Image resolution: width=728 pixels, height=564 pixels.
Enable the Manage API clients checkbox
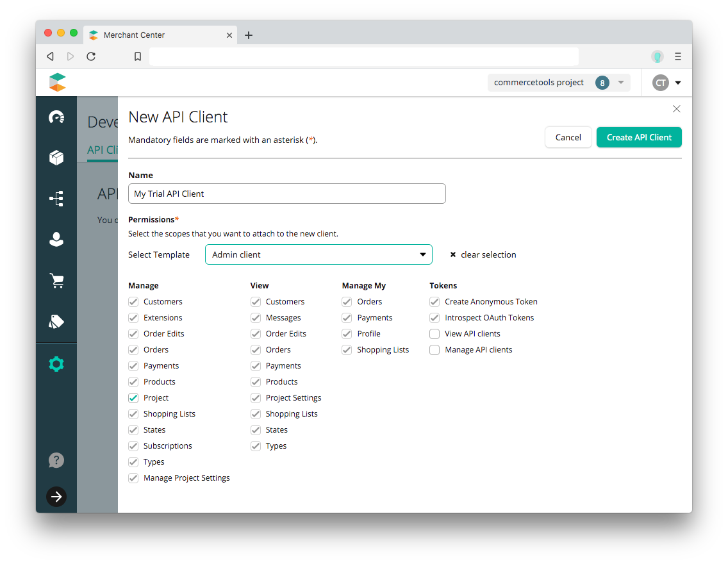pyautogui.click(x=434, y=349)
